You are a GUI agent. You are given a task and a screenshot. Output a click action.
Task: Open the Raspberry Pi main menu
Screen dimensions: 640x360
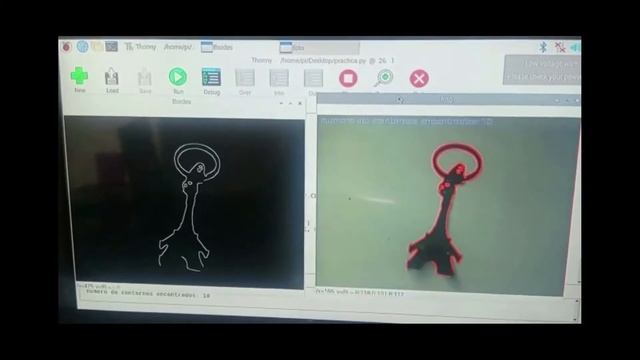click(67, 47)
